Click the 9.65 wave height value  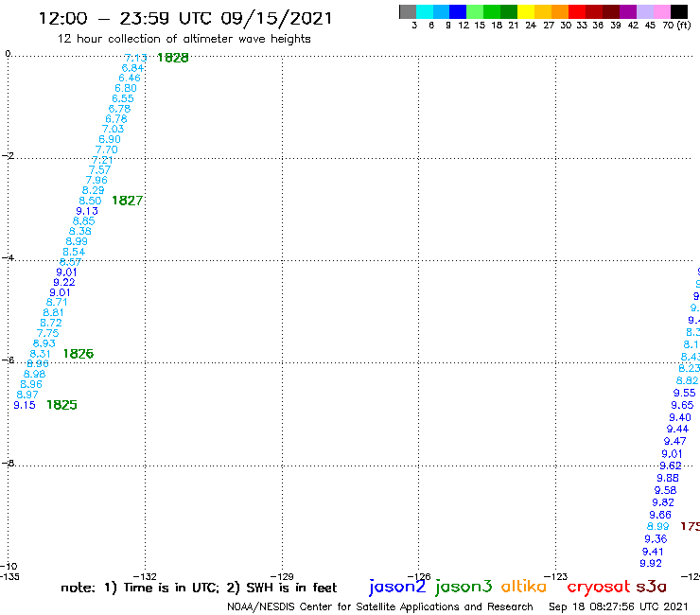click(x=682, y=405)
